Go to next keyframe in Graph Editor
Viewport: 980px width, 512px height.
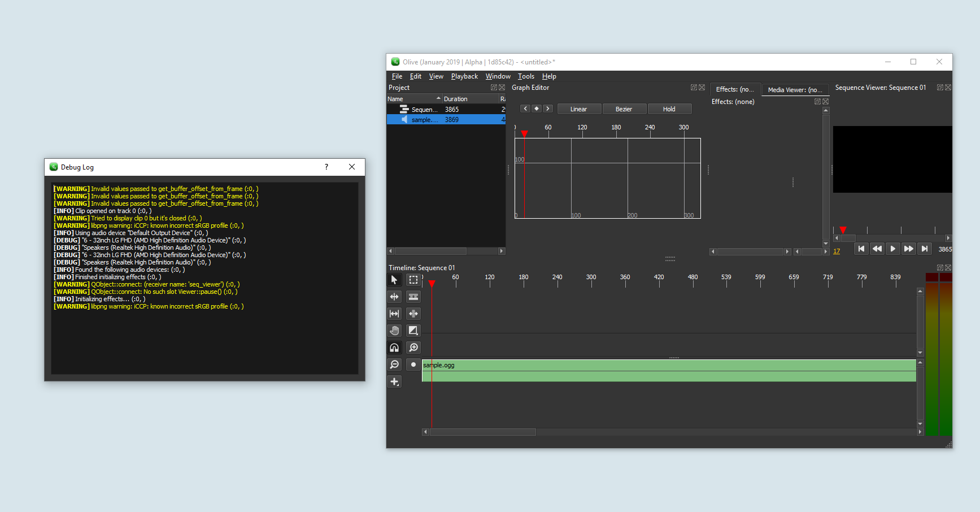click(547, 109)
